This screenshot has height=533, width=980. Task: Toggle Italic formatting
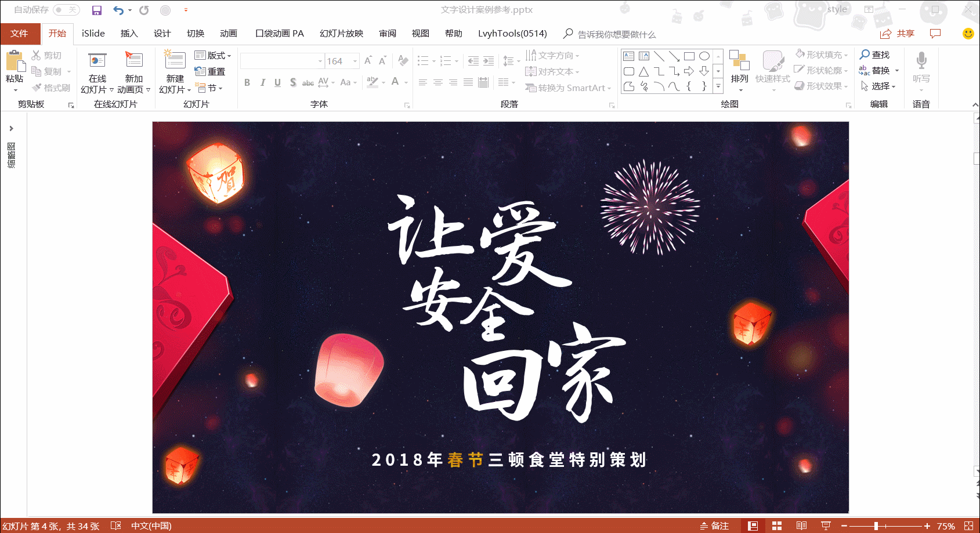point(263,82)
